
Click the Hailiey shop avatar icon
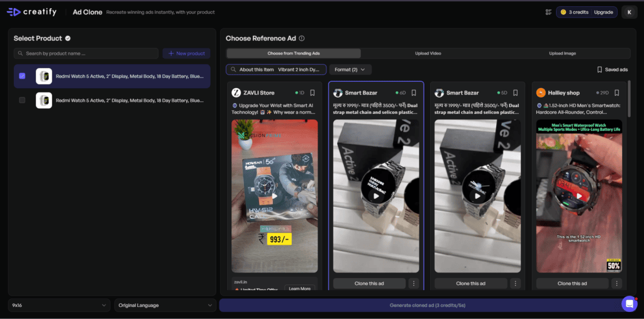(541, 92)
